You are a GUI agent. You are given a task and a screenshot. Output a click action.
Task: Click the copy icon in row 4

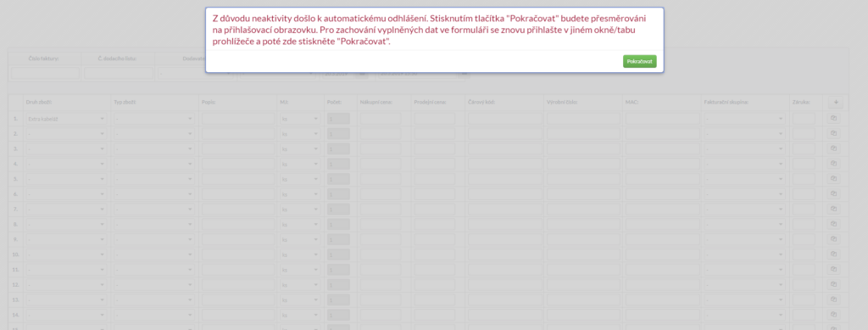pyautogui.click(x=835, y=164)
